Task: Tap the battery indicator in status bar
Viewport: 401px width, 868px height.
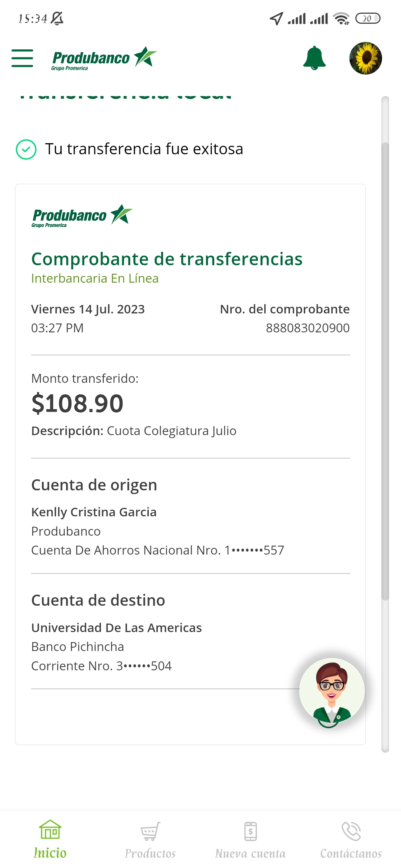Action: click(368, 19)
